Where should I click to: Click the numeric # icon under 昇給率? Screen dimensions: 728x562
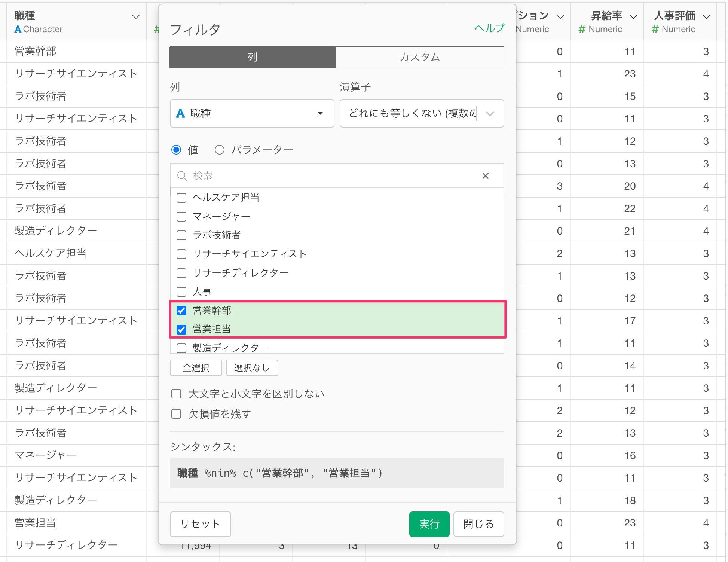[582, 29]
